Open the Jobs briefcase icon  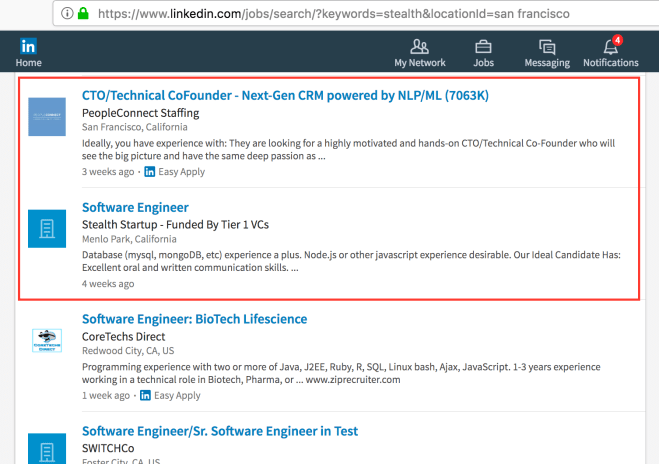tap(483, 47)
